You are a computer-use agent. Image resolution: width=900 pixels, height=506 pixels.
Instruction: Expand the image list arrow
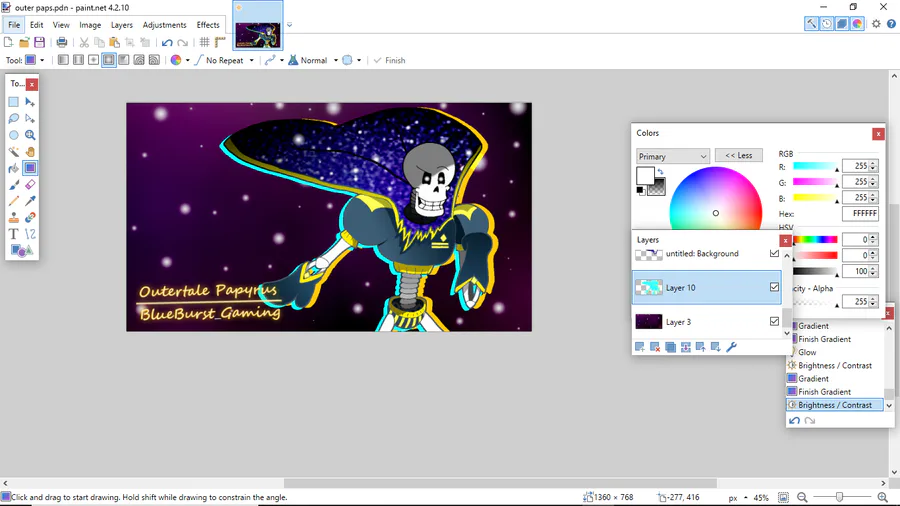(289, 25)
